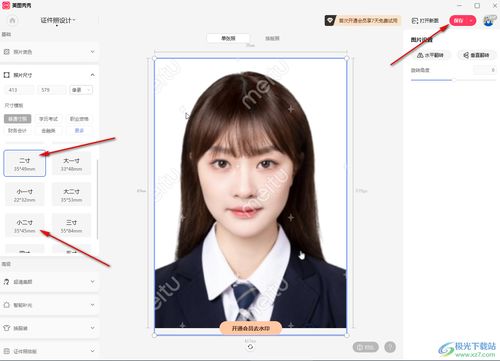Click the round icon at canvas bottom-right

coord(390,347)
